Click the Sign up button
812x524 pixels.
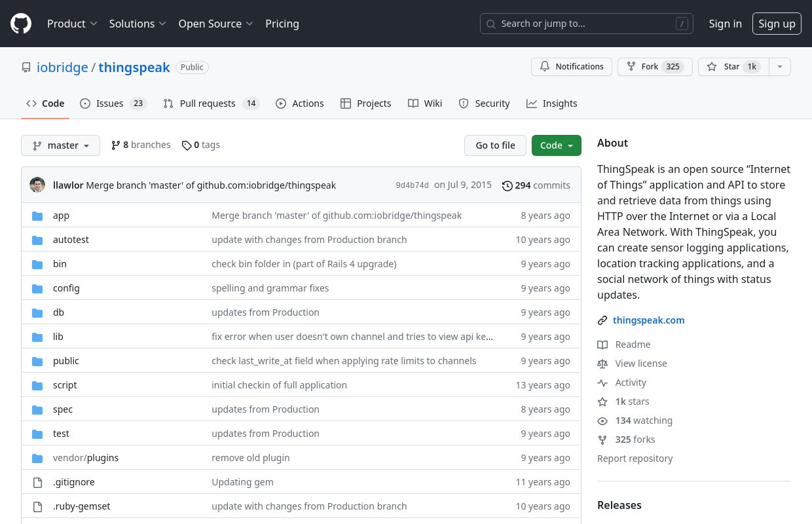click(777, 24)
